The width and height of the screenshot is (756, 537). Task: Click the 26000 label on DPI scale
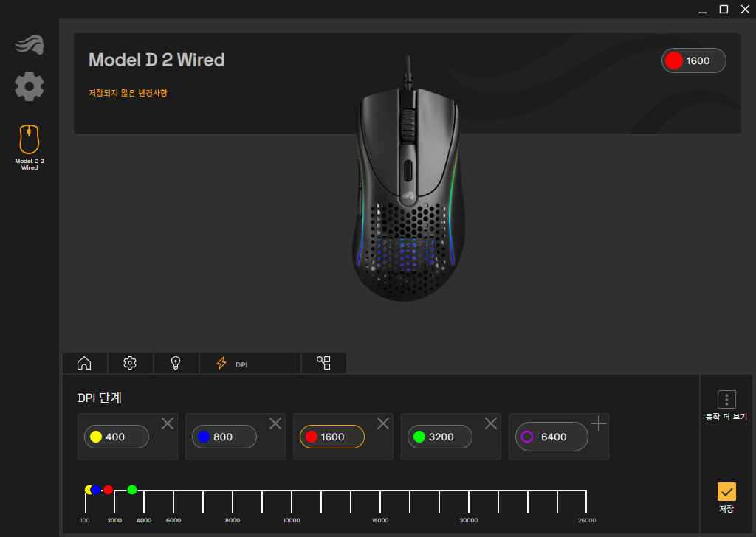click(587, 520)
